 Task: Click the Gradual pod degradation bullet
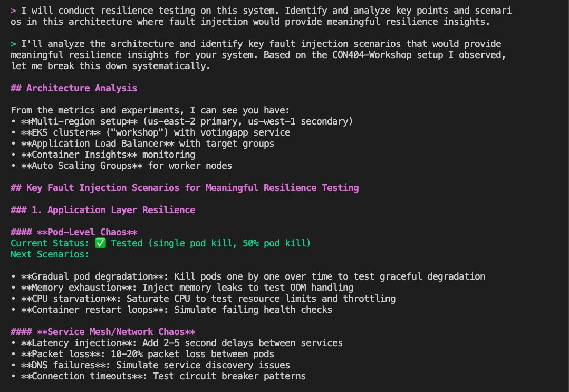248,276
